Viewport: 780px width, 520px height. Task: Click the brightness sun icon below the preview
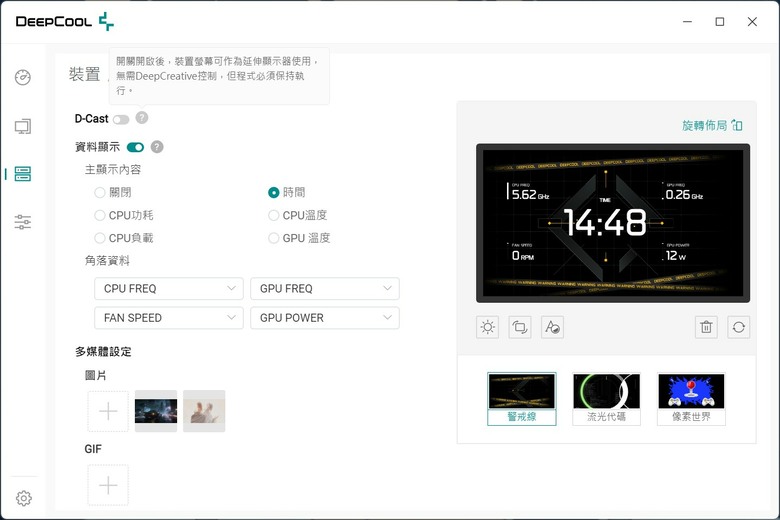point(488,327)
